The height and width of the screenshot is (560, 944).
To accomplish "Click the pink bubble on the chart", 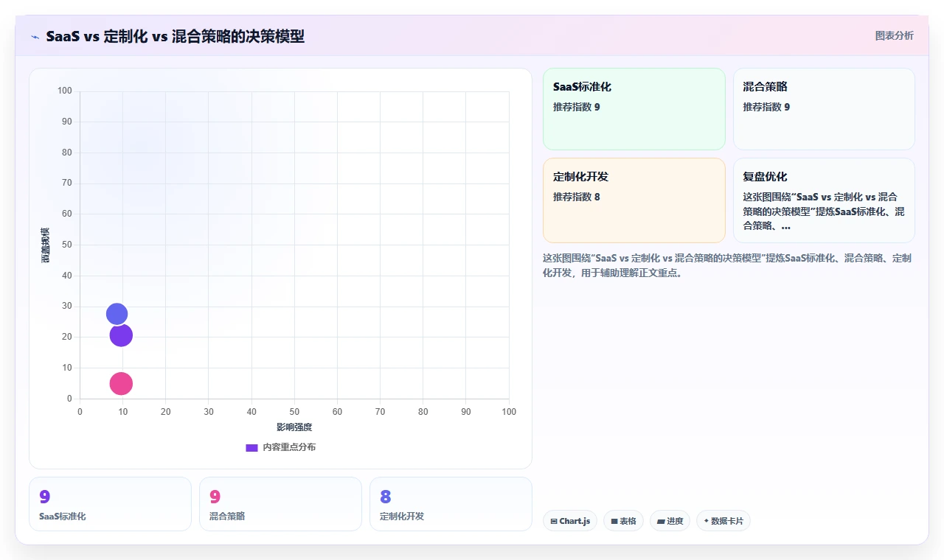I will click(121, 383).
